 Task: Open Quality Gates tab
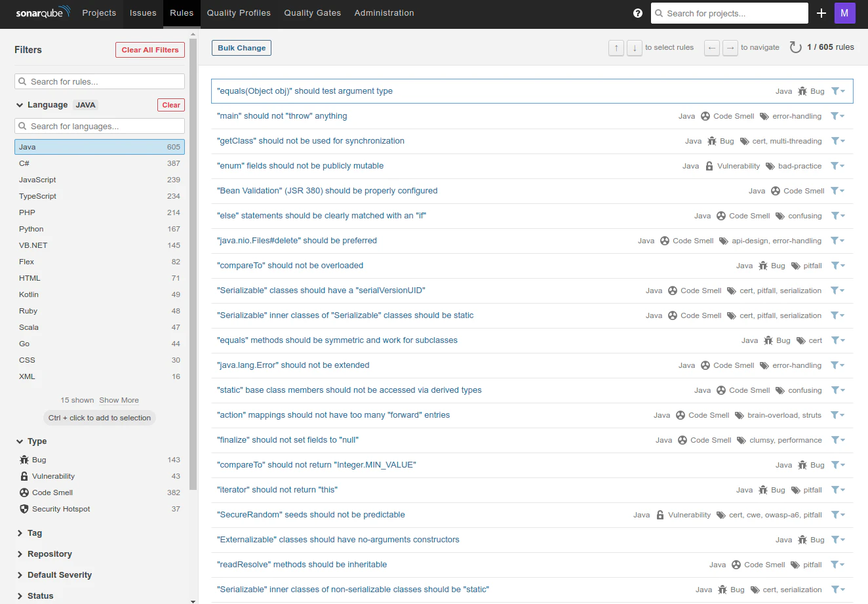(x=313, y=13)
